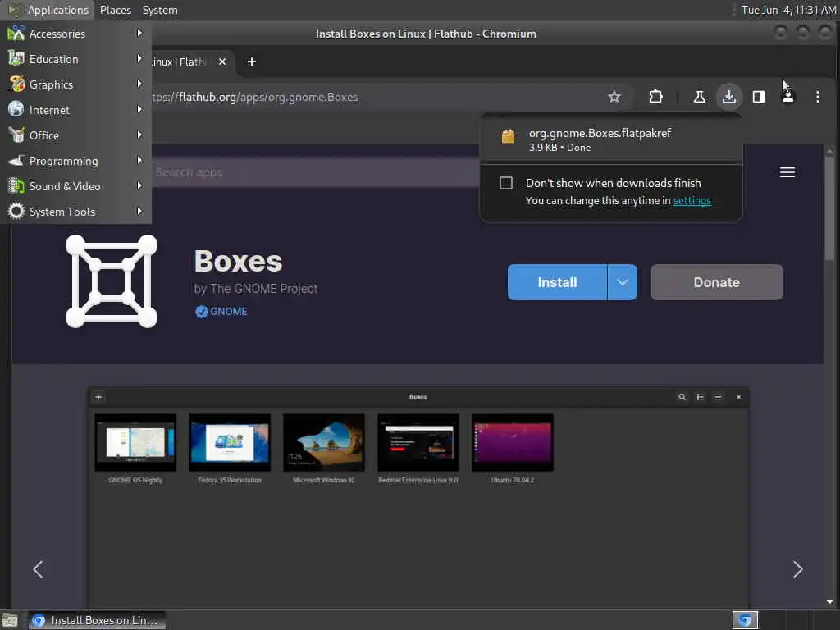Open the Chromium three-dot menu
The image size is (840, 630).
pos(818,97)
